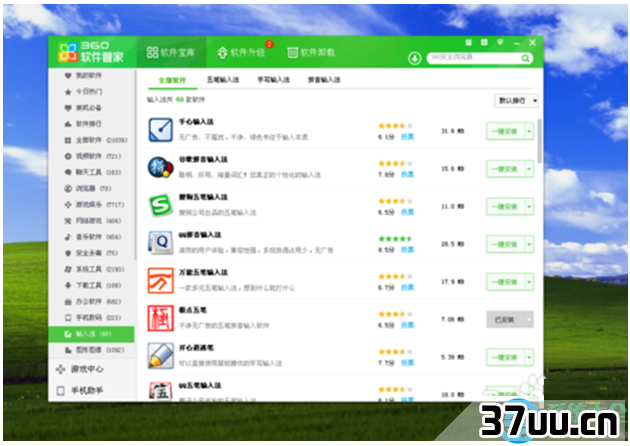Click the software list vertical scrollbar

click(x=539, y=141)
